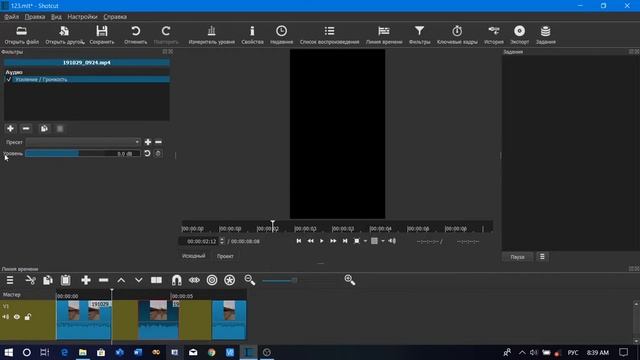
Task: Play the video in the player
Action: [x=322, y=241]
